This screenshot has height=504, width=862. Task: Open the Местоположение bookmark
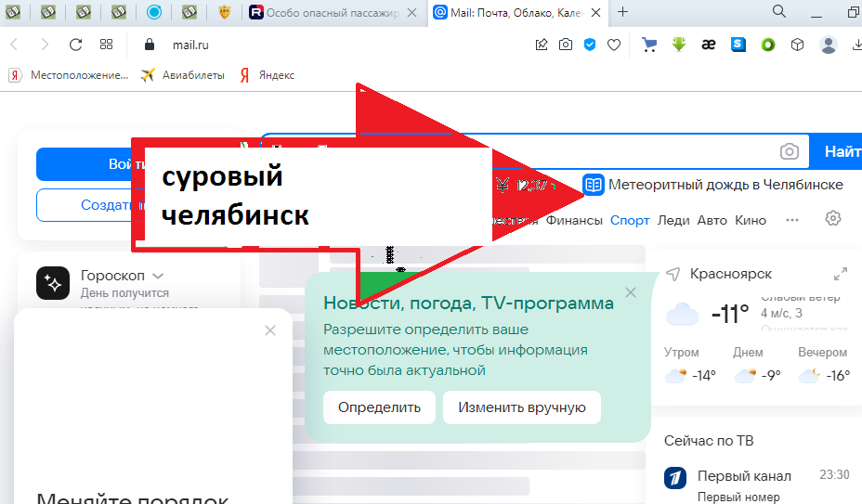tap(70, 75)
